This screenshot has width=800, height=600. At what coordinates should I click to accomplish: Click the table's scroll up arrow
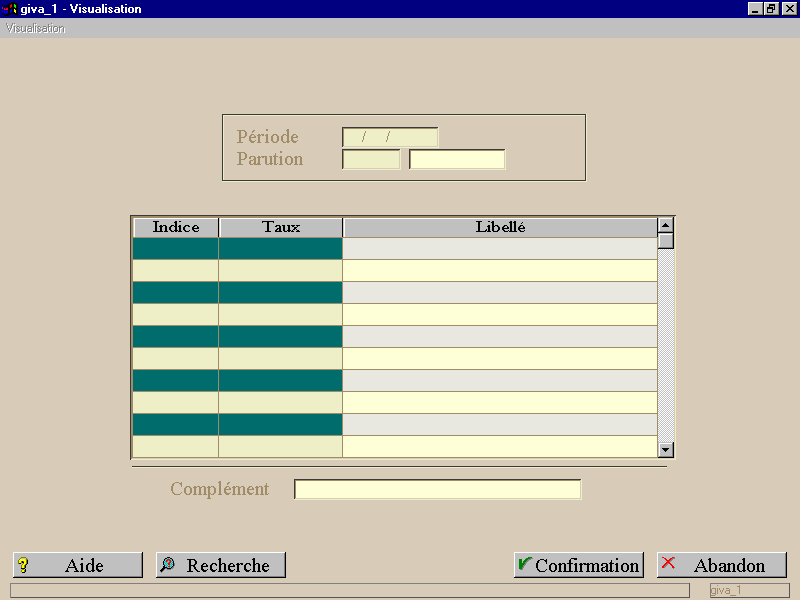(665, 225)
